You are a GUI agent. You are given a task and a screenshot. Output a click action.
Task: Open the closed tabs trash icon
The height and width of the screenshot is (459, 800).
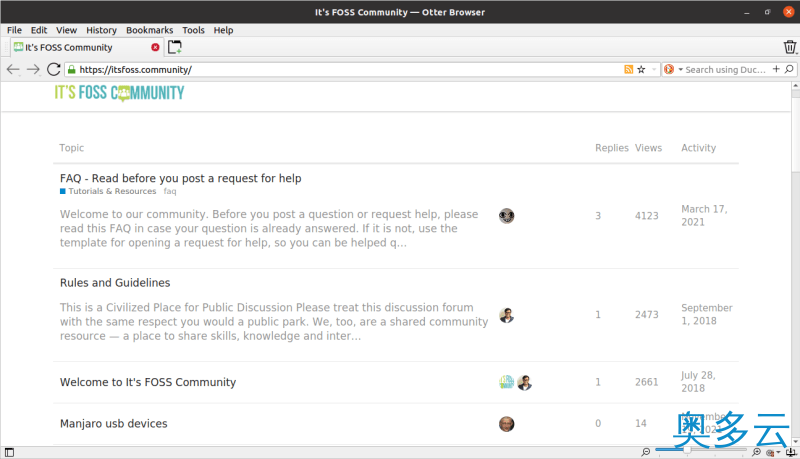[790, 47]
